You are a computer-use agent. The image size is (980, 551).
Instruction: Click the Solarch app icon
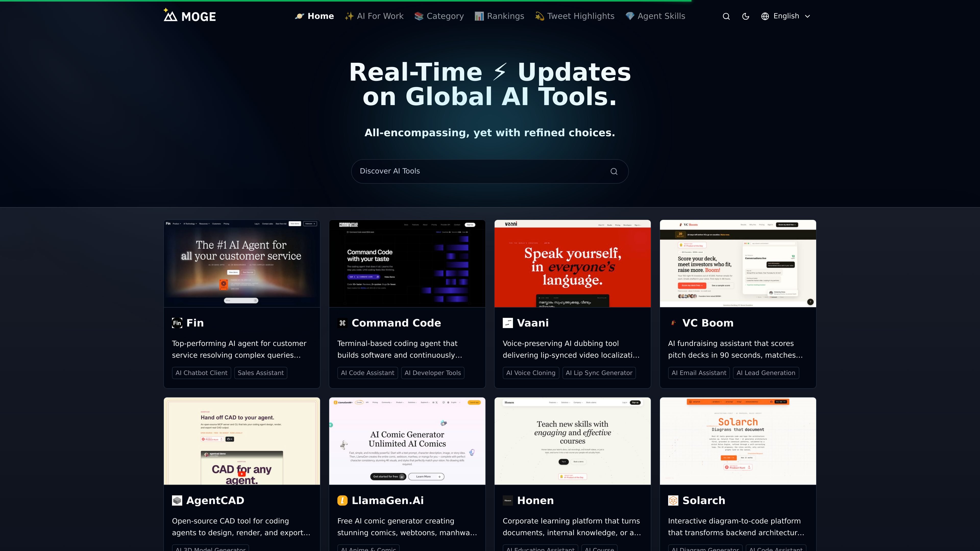tap(673, 501)
